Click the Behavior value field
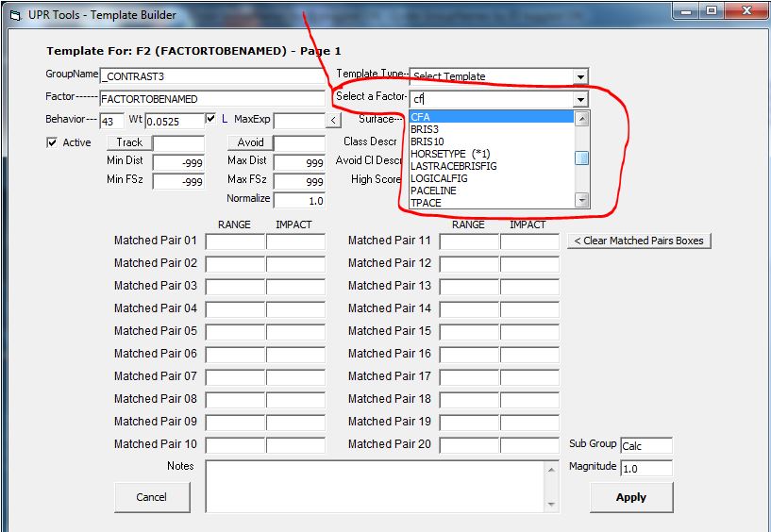Screen dimensions: 771x532 point(112,121)
